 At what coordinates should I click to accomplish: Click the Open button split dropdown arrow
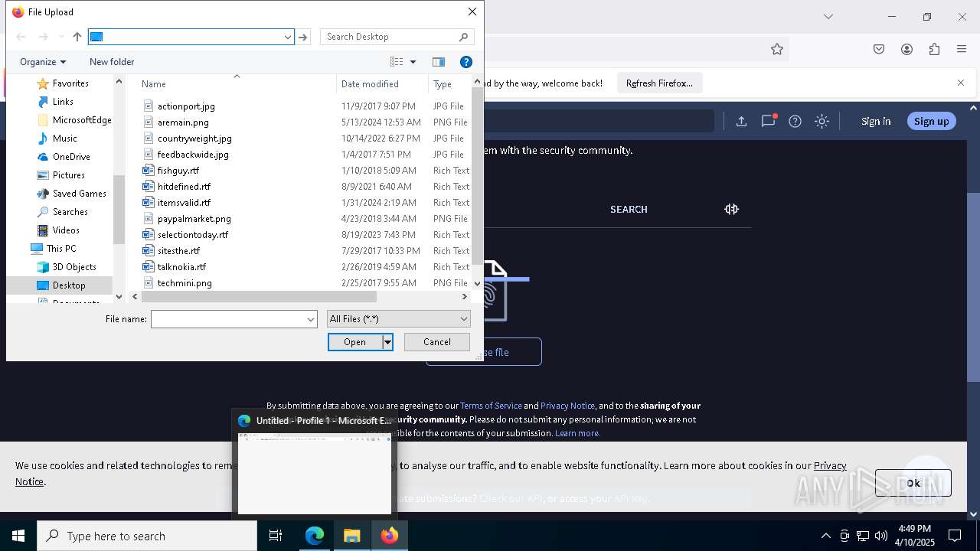(x=387, y=342)
